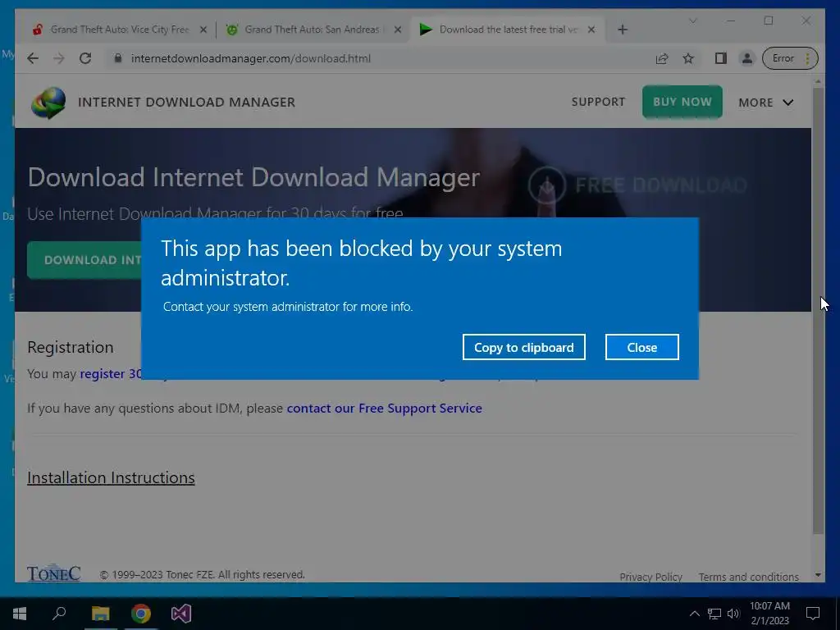Open the SUPPORT menu link

point(598,102)
